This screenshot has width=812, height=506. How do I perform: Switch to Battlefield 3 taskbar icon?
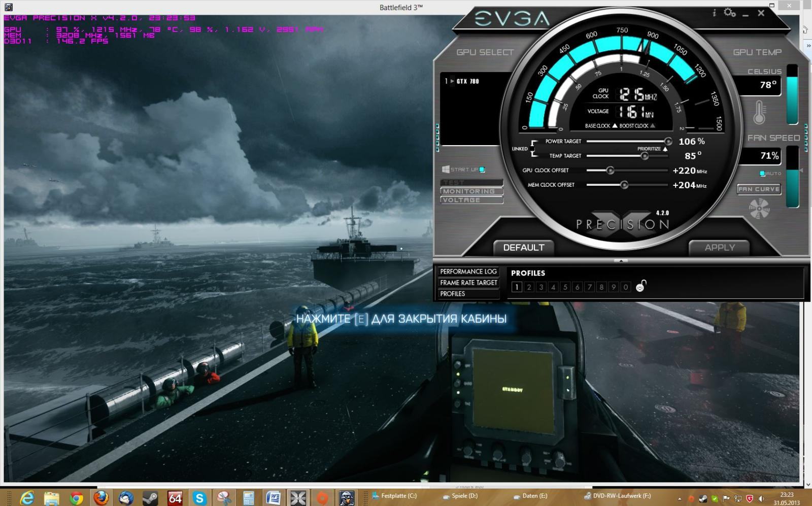click(x=347, y=498)
